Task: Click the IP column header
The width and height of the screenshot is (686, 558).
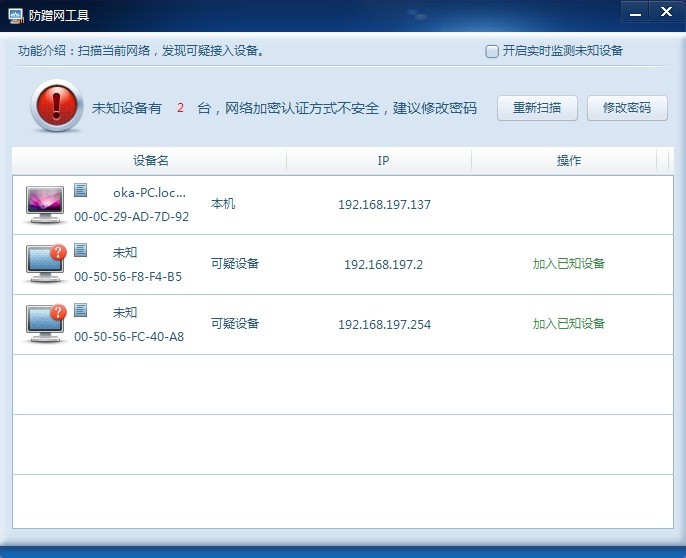Action: click(383, 160)
